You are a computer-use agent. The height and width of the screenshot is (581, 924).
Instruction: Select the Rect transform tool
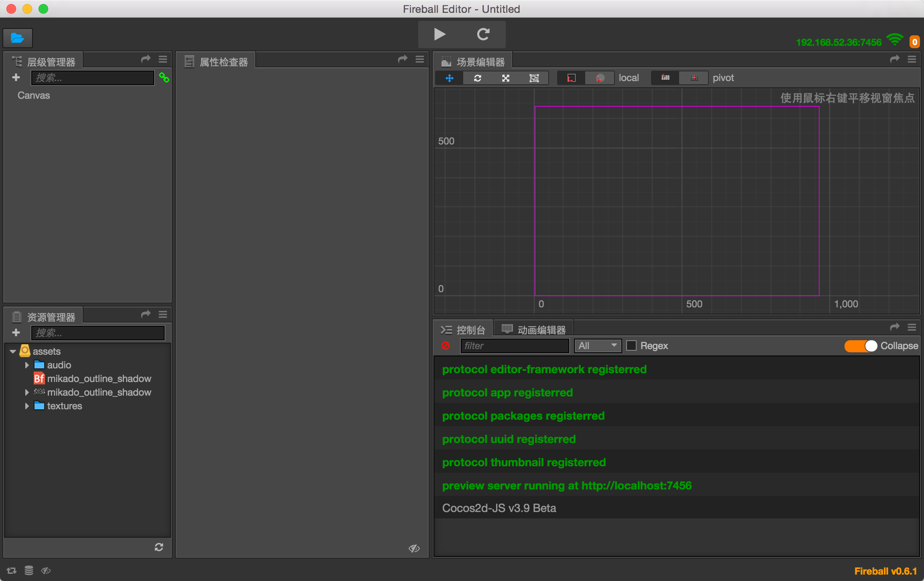pyautogui.click(x=534, y=78)
